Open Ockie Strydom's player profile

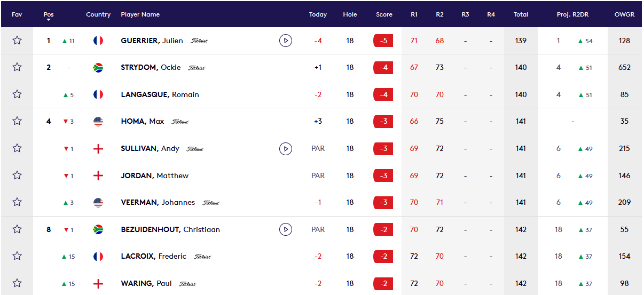tap(151, 68)
